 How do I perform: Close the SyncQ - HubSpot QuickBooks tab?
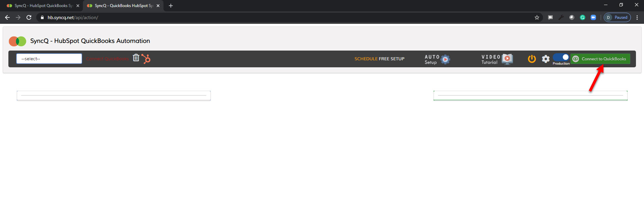tap(78, 6)
